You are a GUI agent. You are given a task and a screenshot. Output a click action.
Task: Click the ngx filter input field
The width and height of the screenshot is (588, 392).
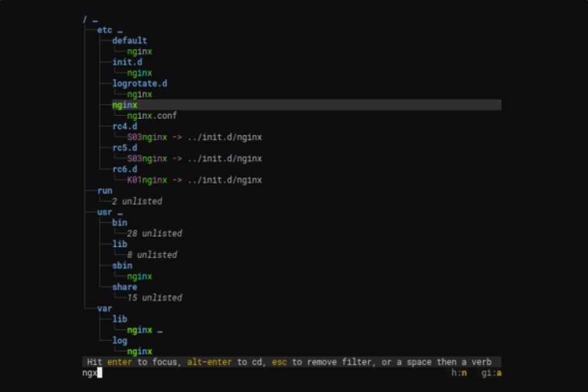pos(90,373)
